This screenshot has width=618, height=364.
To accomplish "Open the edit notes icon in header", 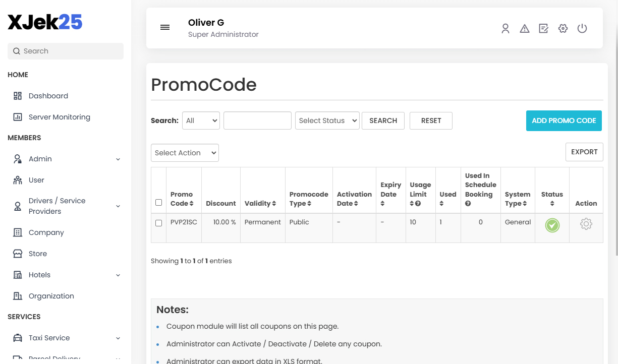I will (x=543, y=28).
